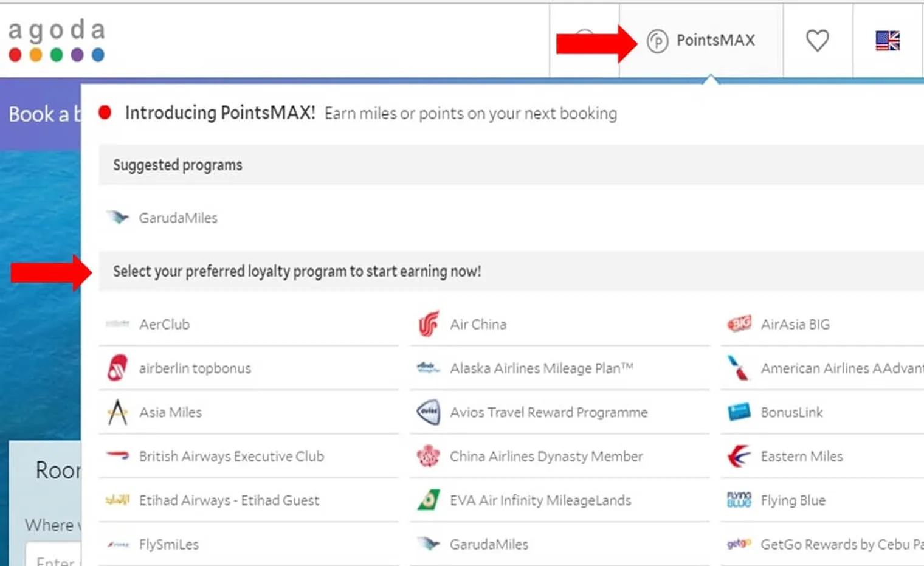Click the Eastern Miles logo icon

pyautogui.click(x=739, y=456)
